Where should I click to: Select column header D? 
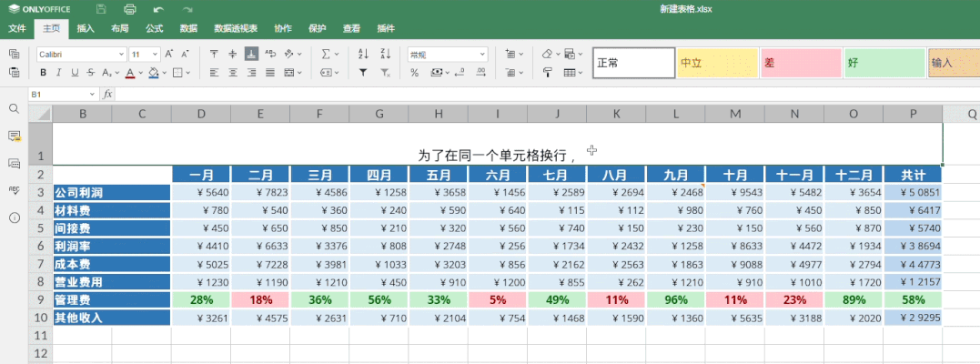point(200,114)
